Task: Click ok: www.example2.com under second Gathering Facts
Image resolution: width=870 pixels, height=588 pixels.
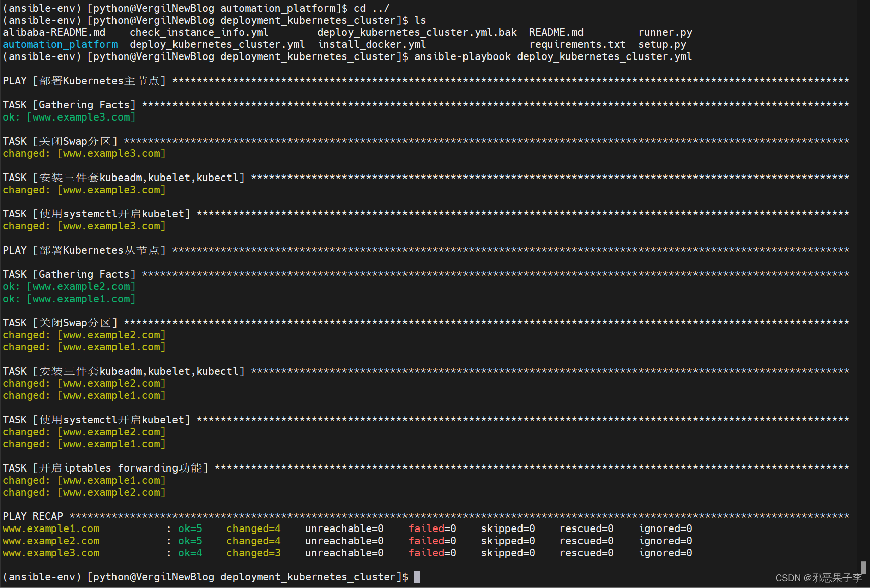Action: 69,286
